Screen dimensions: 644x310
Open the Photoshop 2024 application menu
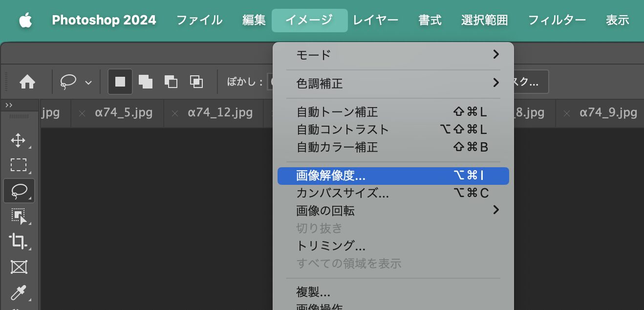tap(104, 20)
